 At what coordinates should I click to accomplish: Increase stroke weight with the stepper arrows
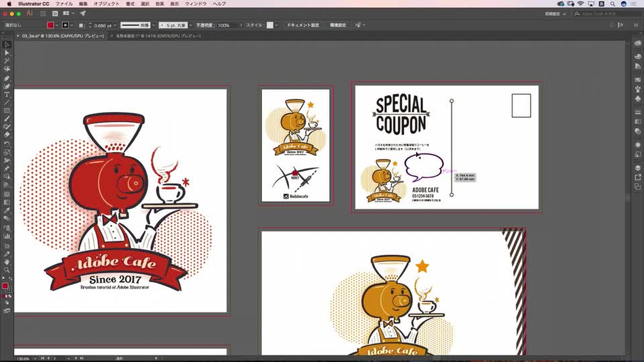(90, 24)
